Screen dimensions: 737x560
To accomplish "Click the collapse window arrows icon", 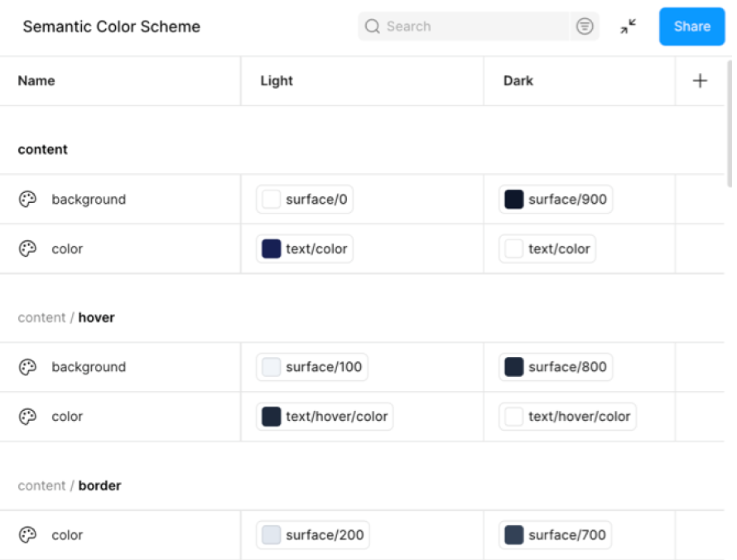I will pyautogui.click(x=628, y=27).
